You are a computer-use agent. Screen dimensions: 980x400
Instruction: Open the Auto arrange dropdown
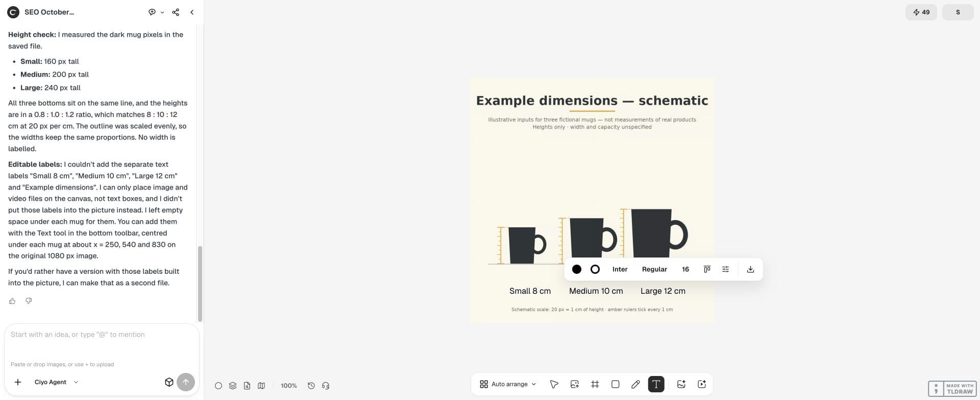[508, 384]
